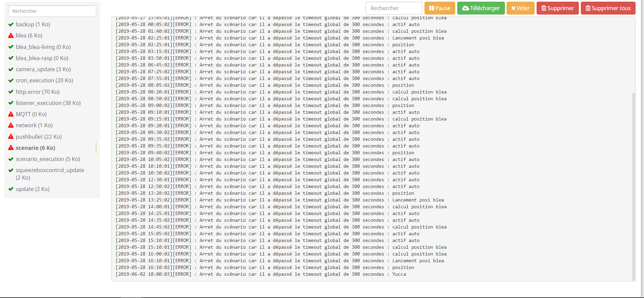Screen dimensions: 644x298
Task: Click the check icon beside cron_execution
Action: [x=11, y=80]
